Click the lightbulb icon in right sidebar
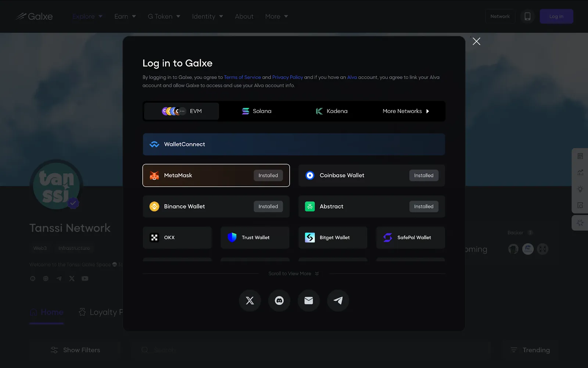This screenshot has width=588, height=368. [x=580, y=189]
